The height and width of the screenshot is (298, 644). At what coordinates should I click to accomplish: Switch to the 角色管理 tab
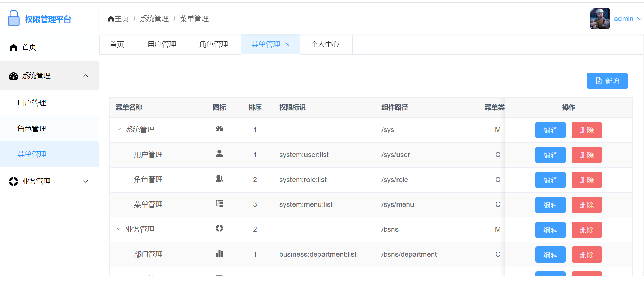[214, 44]
